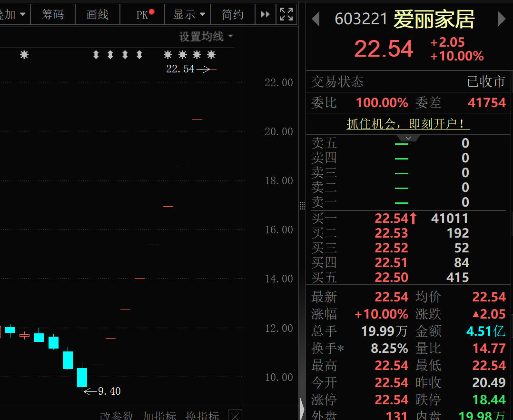The image size is (513, 420).
Task: Click stock code 603221
Action: [x=361, y=19]
